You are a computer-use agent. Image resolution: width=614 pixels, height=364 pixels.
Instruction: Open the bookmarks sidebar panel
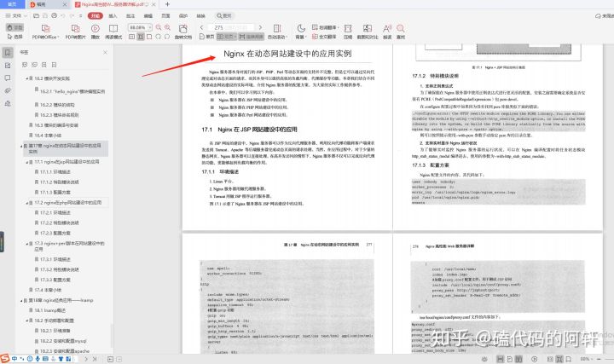pyautogui.click(x=8, y=53)
